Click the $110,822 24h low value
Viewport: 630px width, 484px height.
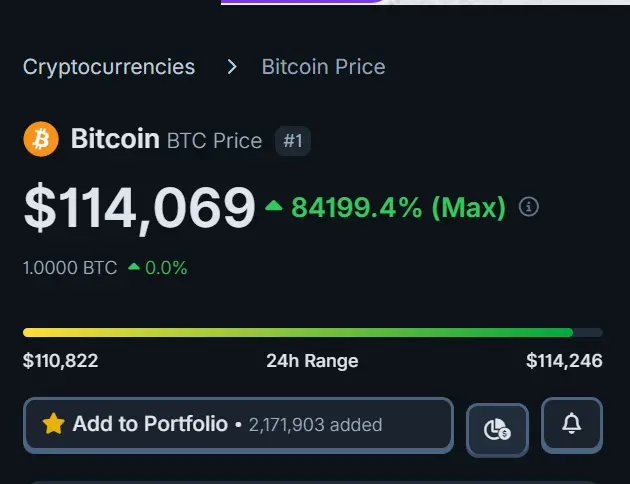point(60,361)
